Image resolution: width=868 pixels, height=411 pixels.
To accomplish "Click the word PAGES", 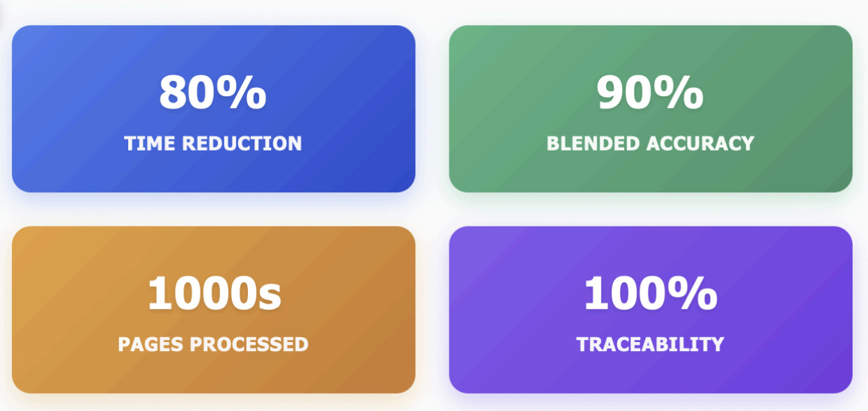I will tap(150, 344).
